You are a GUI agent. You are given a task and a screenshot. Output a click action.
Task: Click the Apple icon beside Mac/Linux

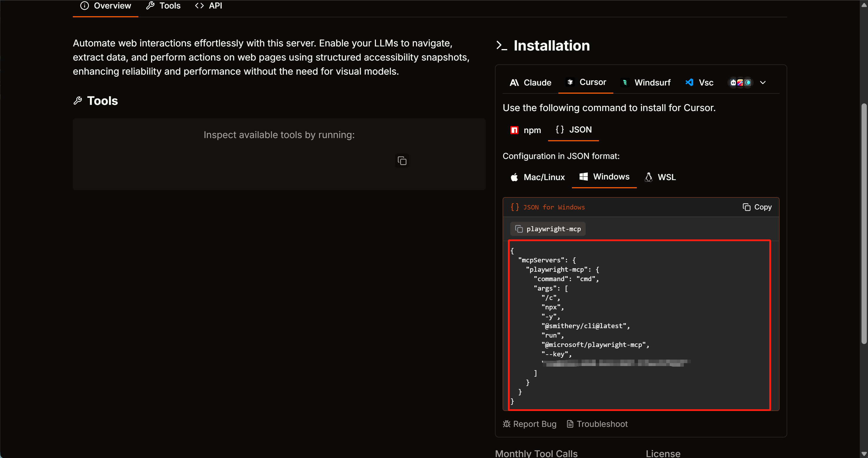tap(514, 177)
